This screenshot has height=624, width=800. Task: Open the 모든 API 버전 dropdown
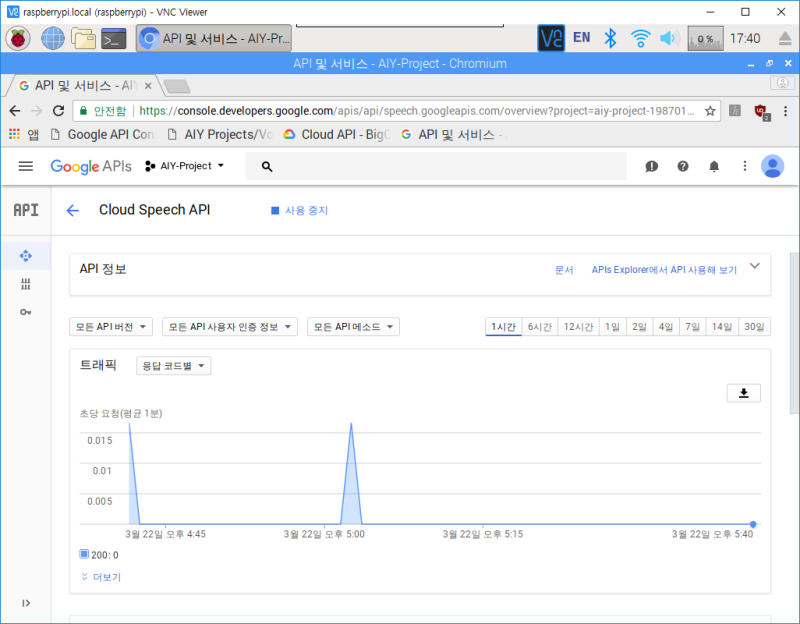click(111, 327)
